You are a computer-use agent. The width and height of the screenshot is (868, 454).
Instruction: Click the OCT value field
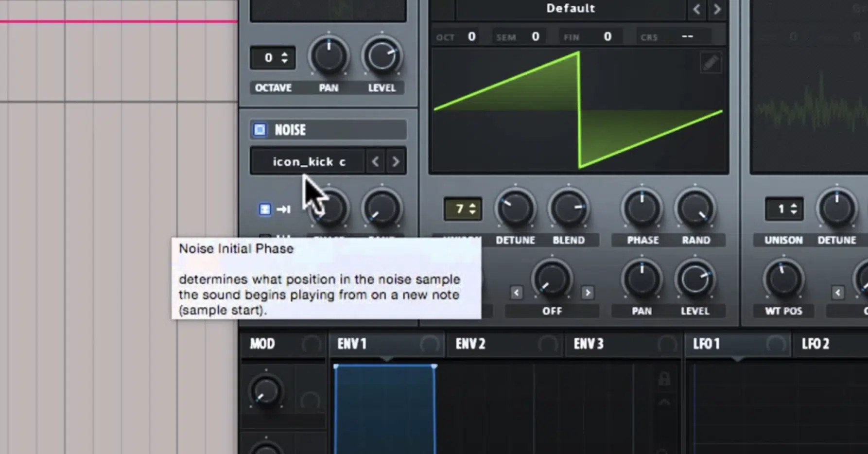pyautogui.click(x=471, y=36)
